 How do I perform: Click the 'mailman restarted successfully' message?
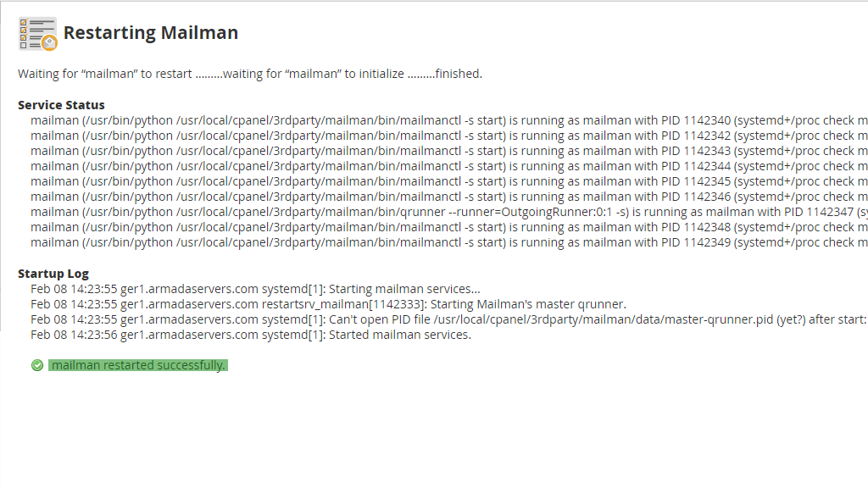pyautogui.click(x=138, y=365)
